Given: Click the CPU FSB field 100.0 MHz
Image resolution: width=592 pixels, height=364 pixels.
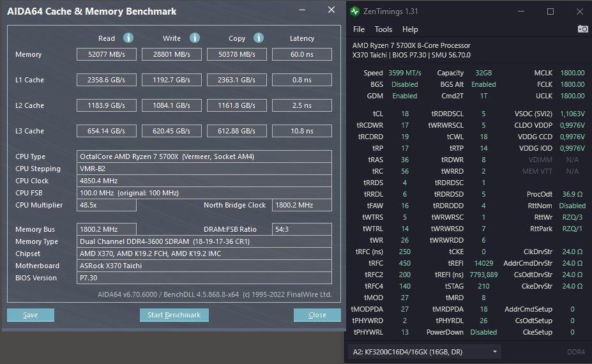Looking at the screenshot, I should (x=204, y=193).
